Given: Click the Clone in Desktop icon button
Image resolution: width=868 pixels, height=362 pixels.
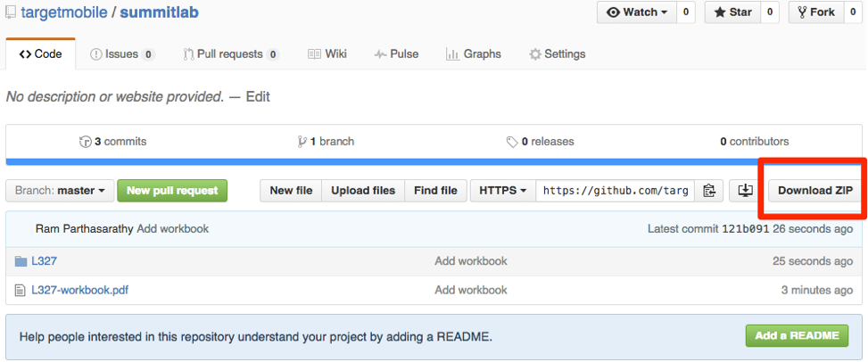Looking at the screenshot, I should [x=746, y=191].
